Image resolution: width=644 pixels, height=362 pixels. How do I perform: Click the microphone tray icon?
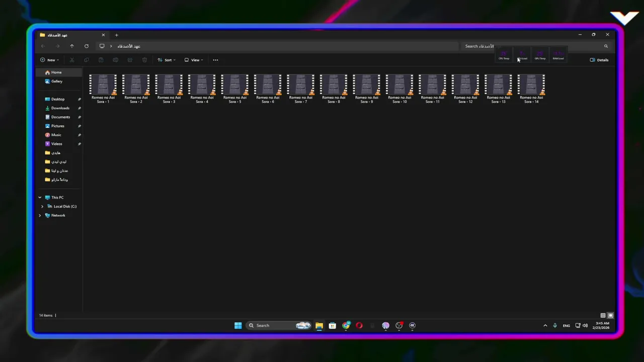tap(555, 325)
